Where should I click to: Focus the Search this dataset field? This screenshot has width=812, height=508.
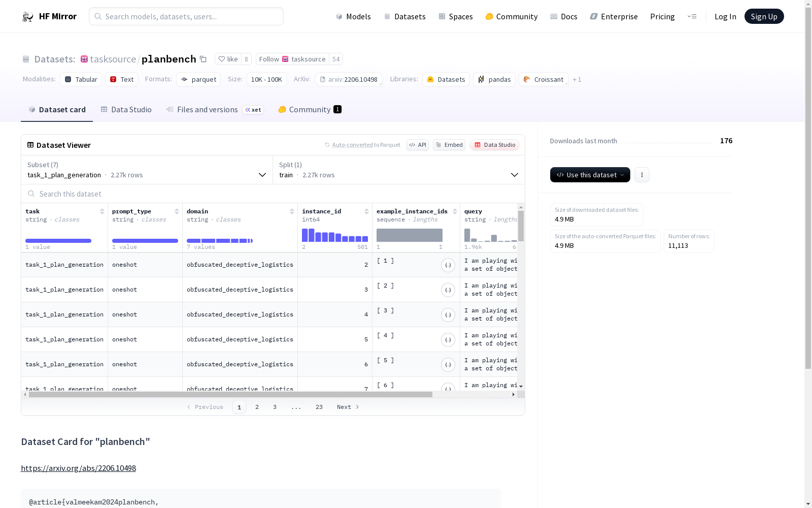pos(273,194)
